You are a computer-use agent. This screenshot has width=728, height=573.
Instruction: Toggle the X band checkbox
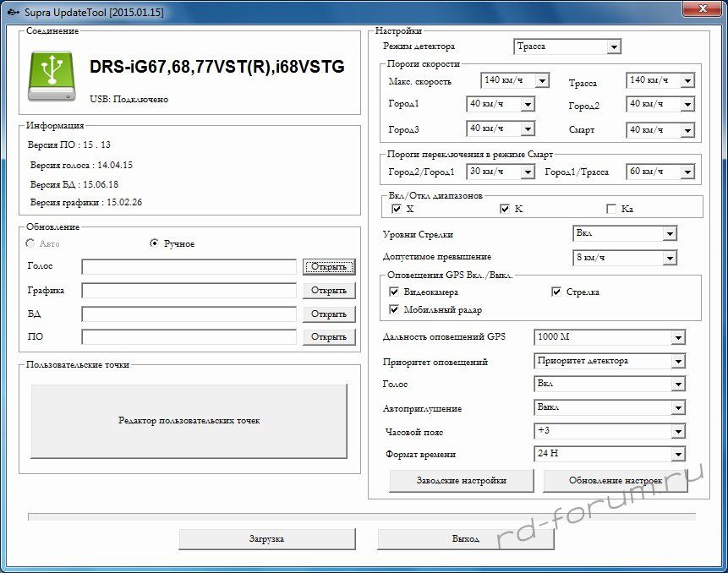(x=396, y=209)
